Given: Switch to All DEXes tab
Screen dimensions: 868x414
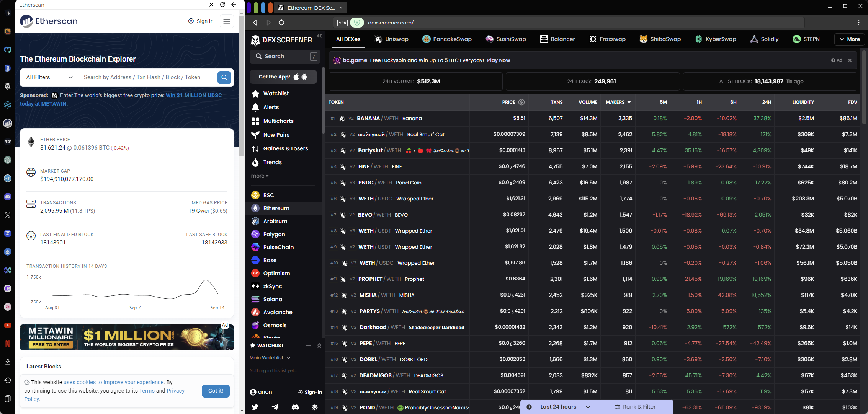Looking at the screenshot, I should 348,39.
